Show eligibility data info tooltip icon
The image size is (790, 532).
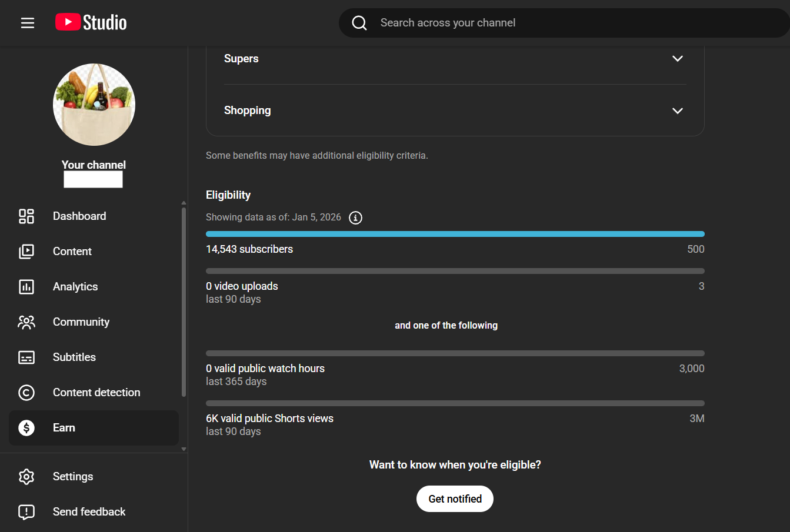(355, 218)
